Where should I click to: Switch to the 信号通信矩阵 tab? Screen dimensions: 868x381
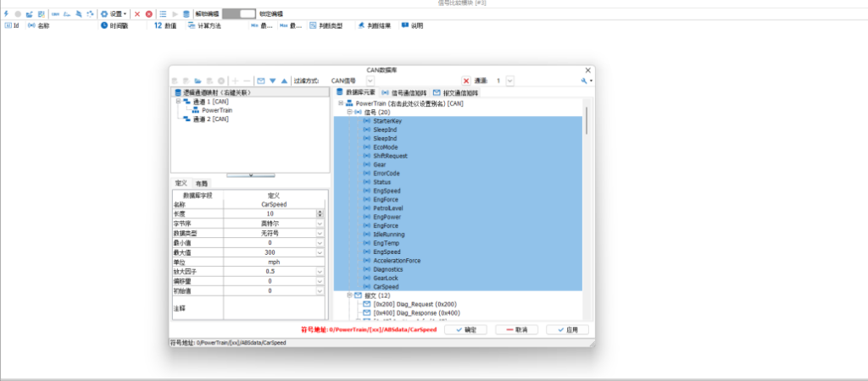click(x=403, y=92)
